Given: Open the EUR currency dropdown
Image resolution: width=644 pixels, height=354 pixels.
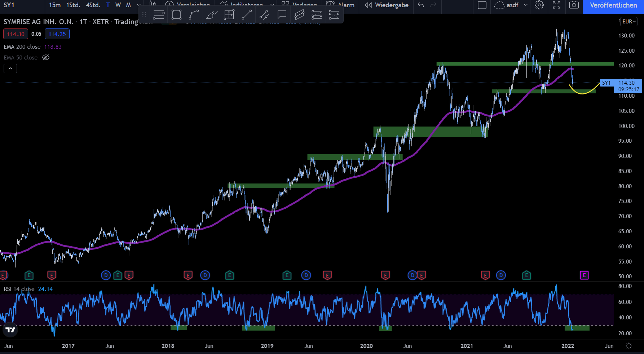Looking at the screenshot, I should pos(629,22).
